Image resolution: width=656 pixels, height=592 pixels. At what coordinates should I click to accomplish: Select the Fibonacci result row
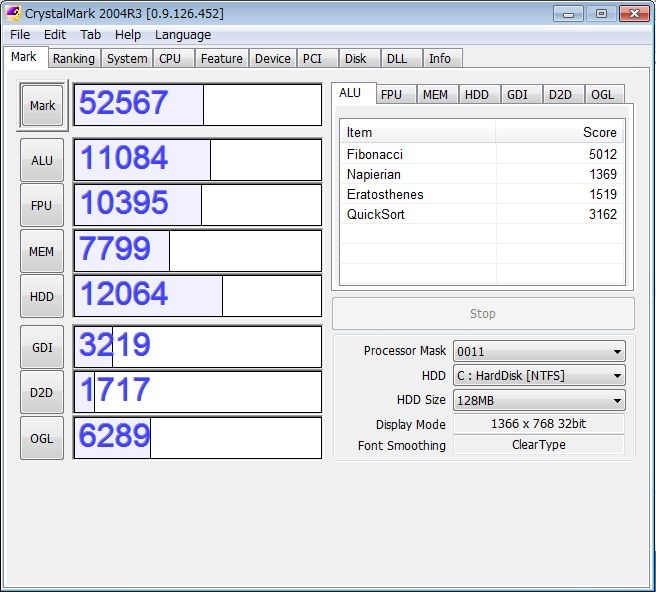point(482,154)
